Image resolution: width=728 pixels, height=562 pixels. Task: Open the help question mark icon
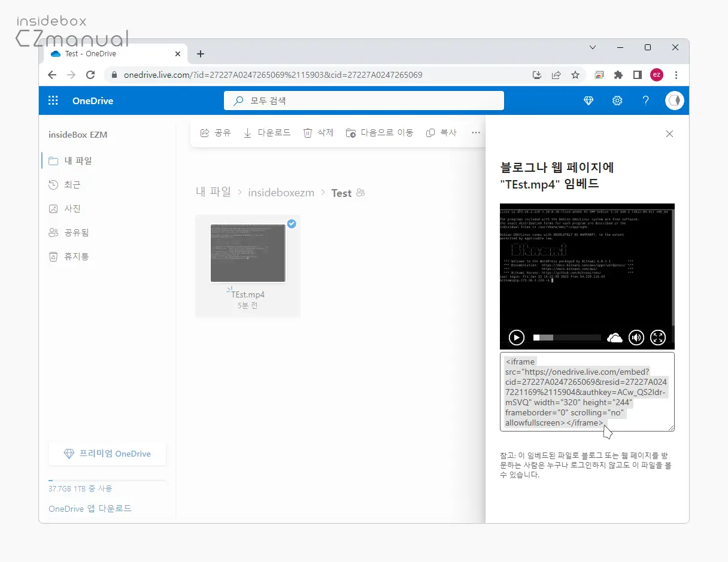coord(646,101)
